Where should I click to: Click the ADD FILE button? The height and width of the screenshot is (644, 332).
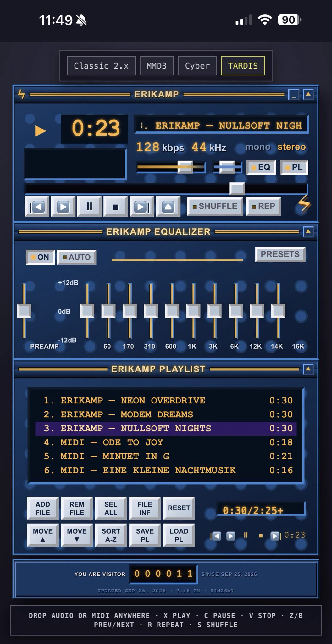[x=43, y=508]
